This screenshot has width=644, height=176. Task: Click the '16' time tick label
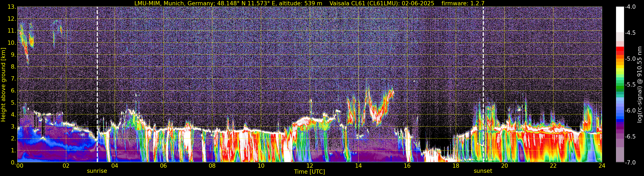[407, 166]
